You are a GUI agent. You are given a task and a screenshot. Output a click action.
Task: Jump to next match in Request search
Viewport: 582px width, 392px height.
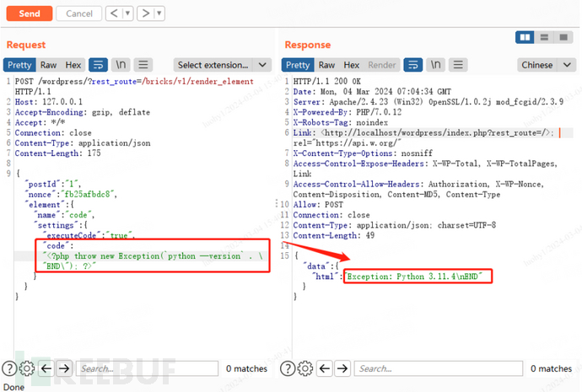64,368
